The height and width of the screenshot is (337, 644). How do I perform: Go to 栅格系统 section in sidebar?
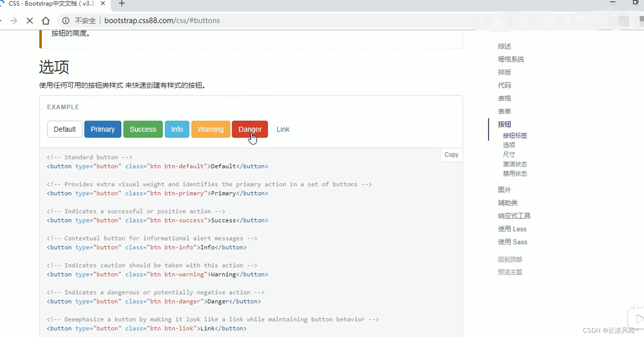511,59
